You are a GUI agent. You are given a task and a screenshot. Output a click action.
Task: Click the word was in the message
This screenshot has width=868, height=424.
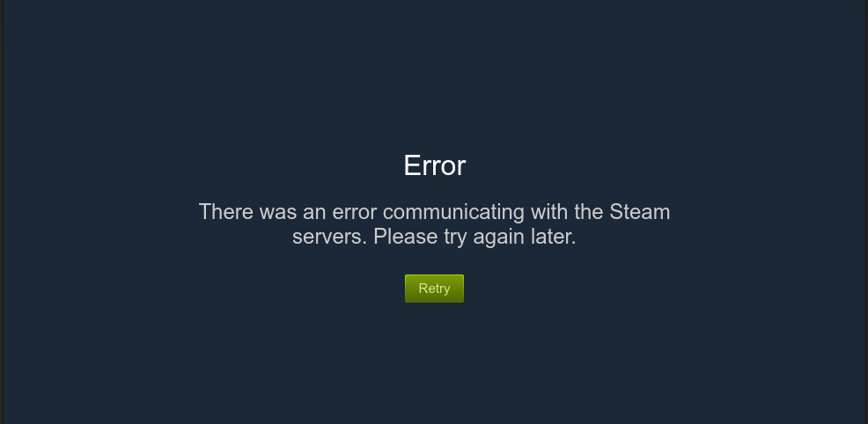click(x=278, y=213)
